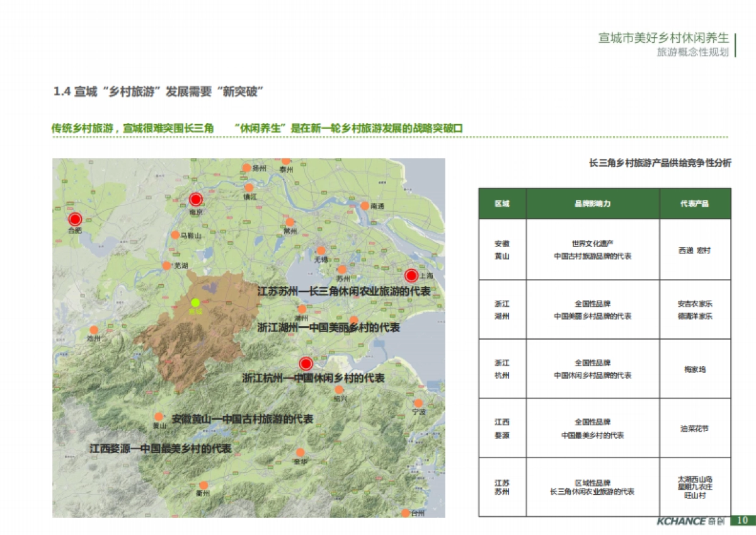The width and height of the screenshot is (756, 535).
Task: Click the KCHANCE logo at the bottom
Action: point(690,522)
